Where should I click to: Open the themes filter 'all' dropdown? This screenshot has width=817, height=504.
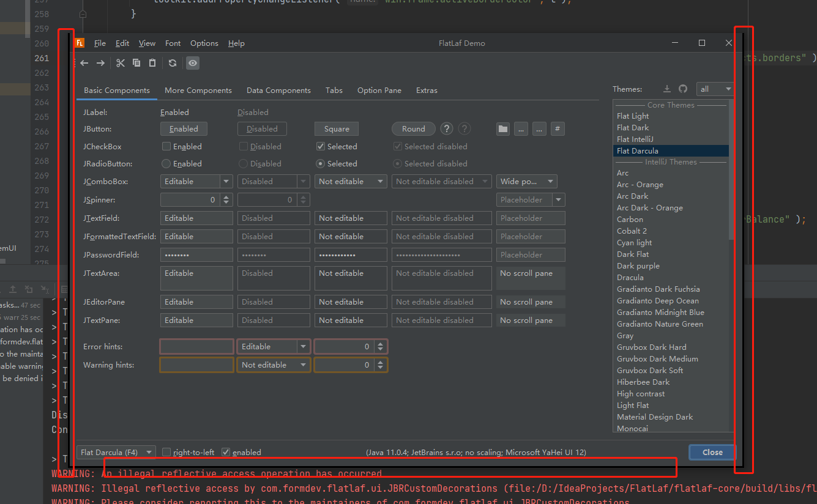coord(715,89)
